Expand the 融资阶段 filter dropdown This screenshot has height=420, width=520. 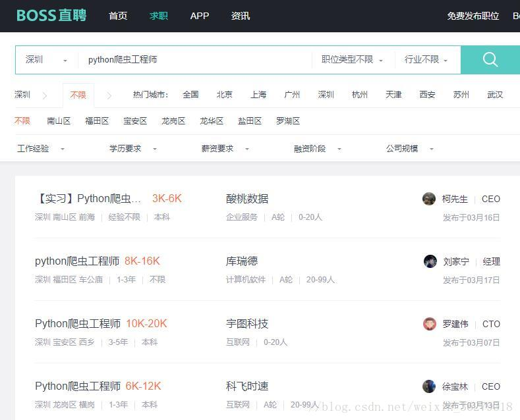click(317, 148)
